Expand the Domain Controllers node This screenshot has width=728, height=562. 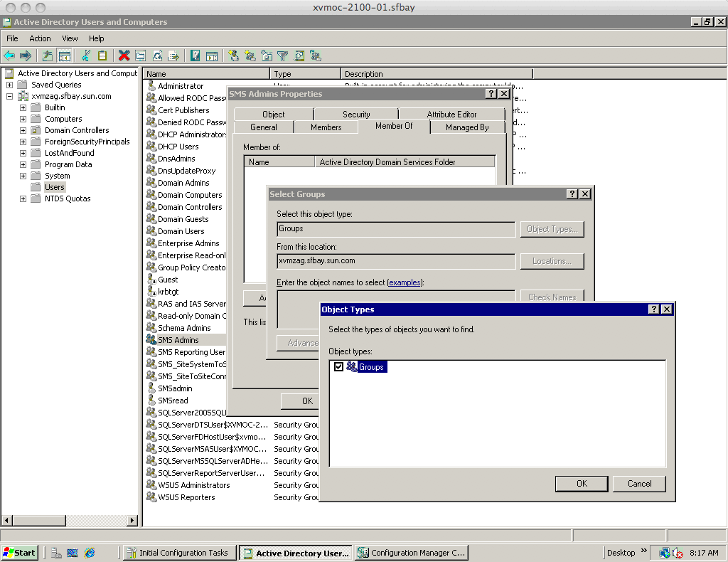(x=23, y=130)
